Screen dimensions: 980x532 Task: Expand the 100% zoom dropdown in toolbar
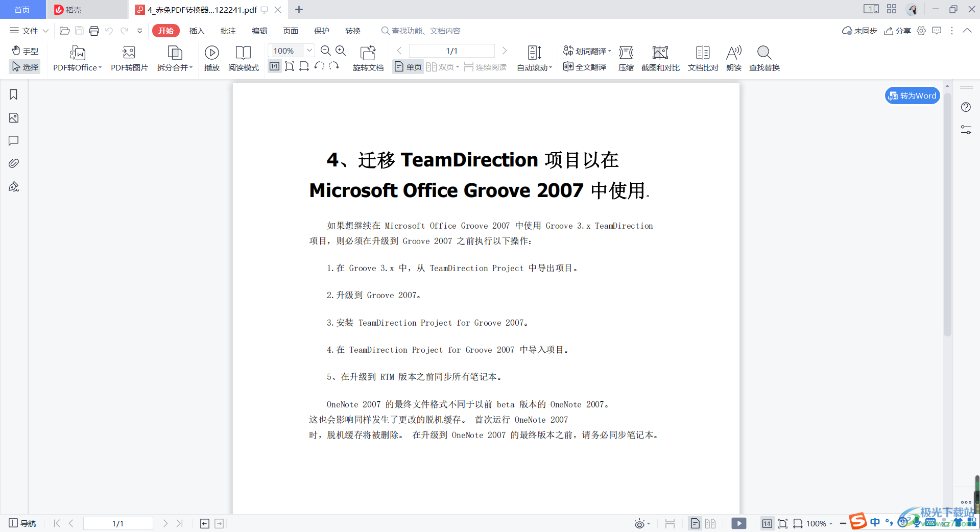309,51
